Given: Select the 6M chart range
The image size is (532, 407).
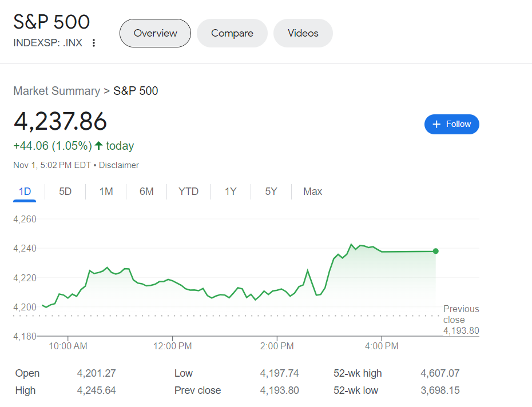Looking at the screenshot, I should point(146,191).
